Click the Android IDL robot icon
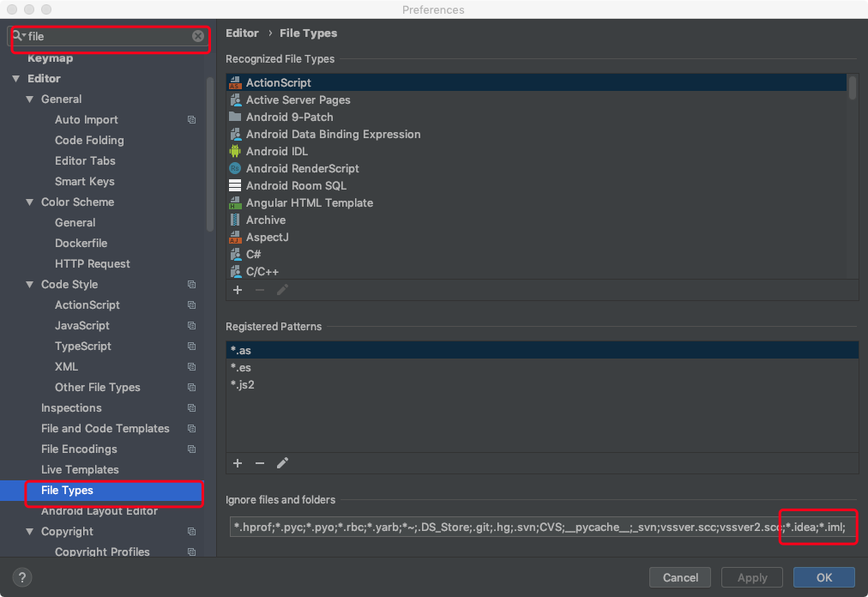This screenshot has height=597, width=868. pyautogui.click(x=235, y=151)
